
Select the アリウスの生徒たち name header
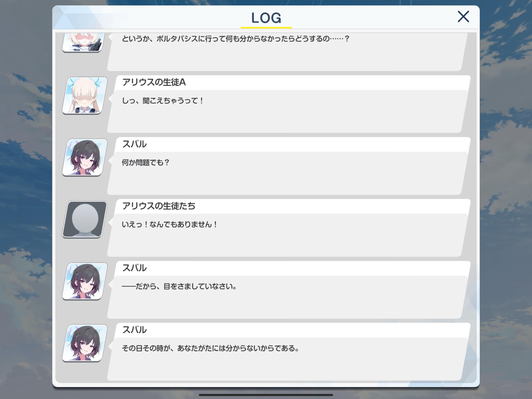click(159, 206)
